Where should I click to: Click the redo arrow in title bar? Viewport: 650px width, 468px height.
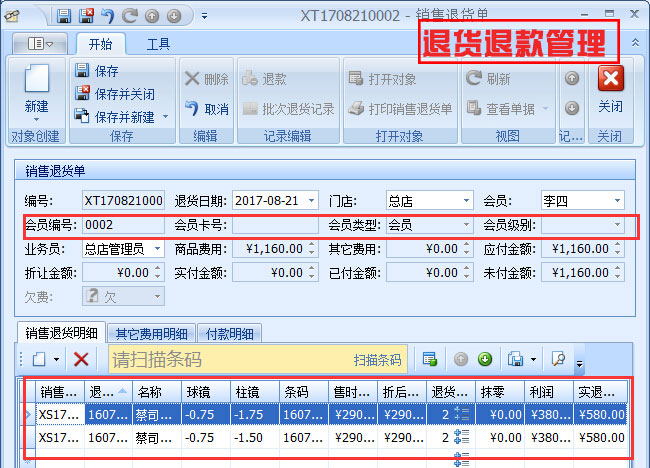pyautogui.click(x=130, y=16)
